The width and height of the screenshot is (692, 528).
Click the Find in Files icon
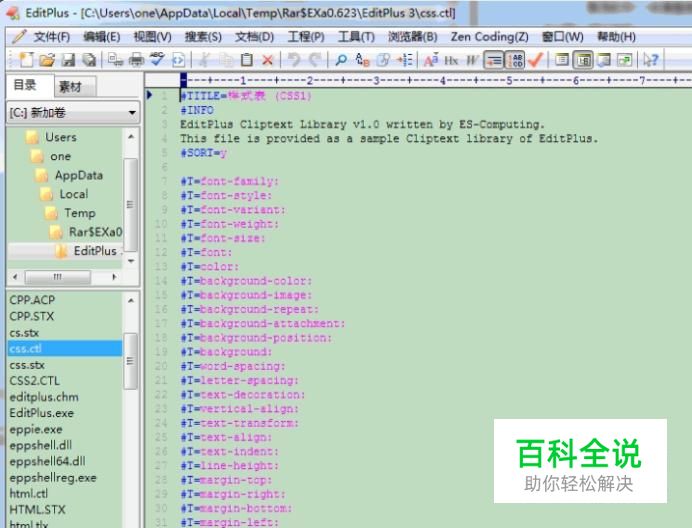click(x=383, y=60)
